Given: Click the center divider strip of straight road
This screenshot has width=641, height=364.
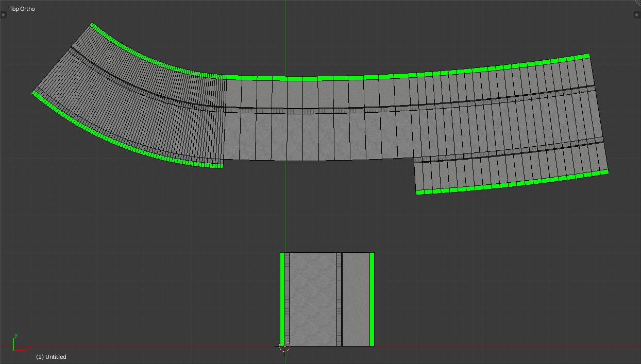Looking at the screenshot, I should (339, 299).
